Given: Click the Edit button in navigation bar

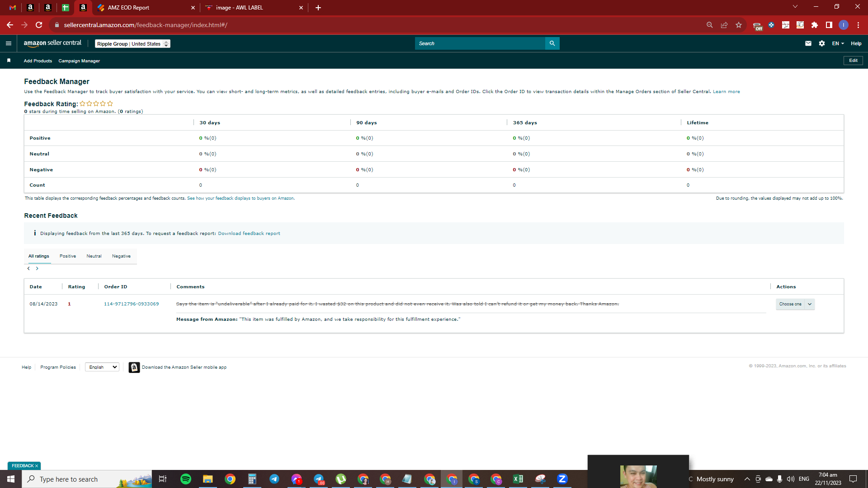Looking at the screenshot, I should pos(853,61).
